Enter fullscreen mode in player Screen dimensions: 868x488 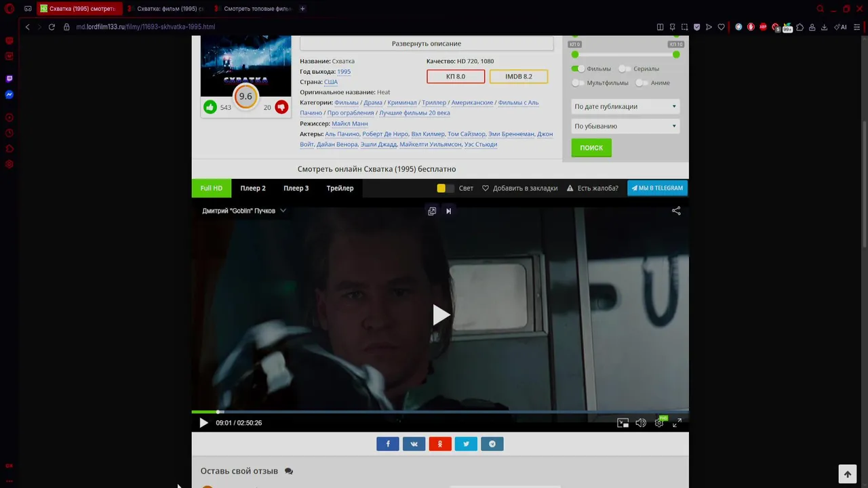[x=677, y=423]
